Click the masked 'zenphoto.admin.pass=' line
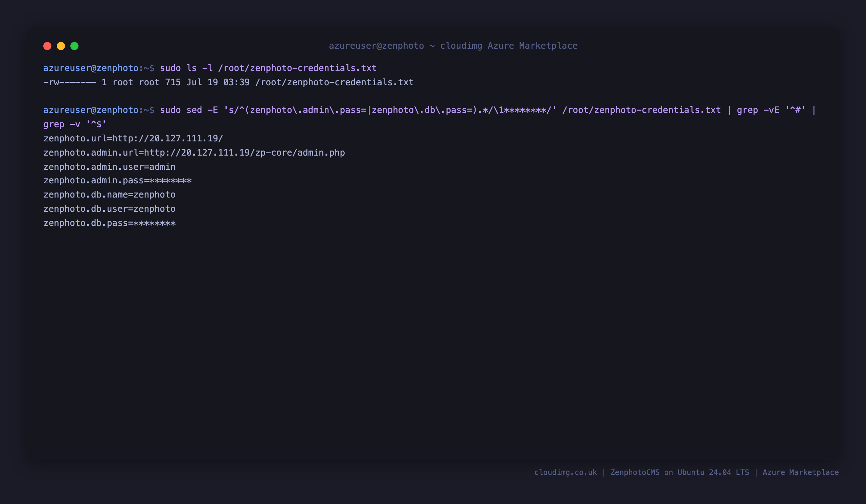 point(117,181)
